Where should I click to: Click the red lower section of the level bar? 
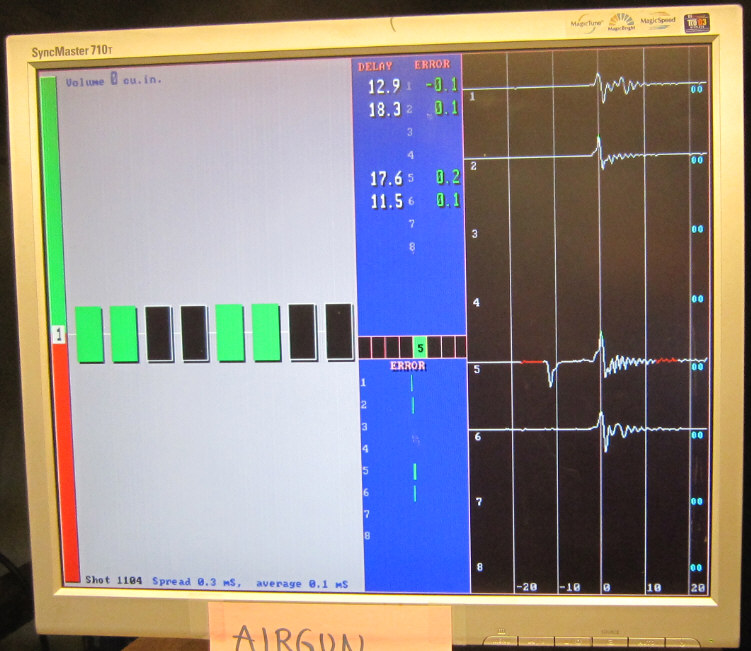[71, 460]
